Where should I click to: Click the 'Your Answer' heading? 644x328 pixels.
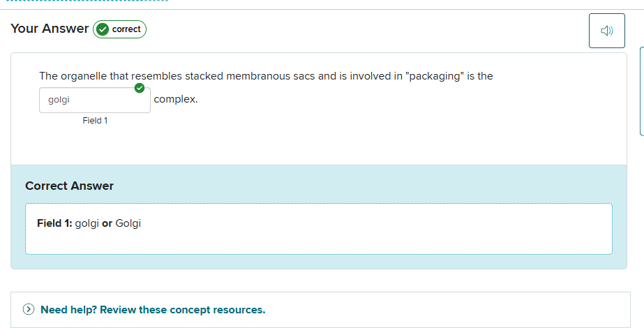(x=50, y=29)
